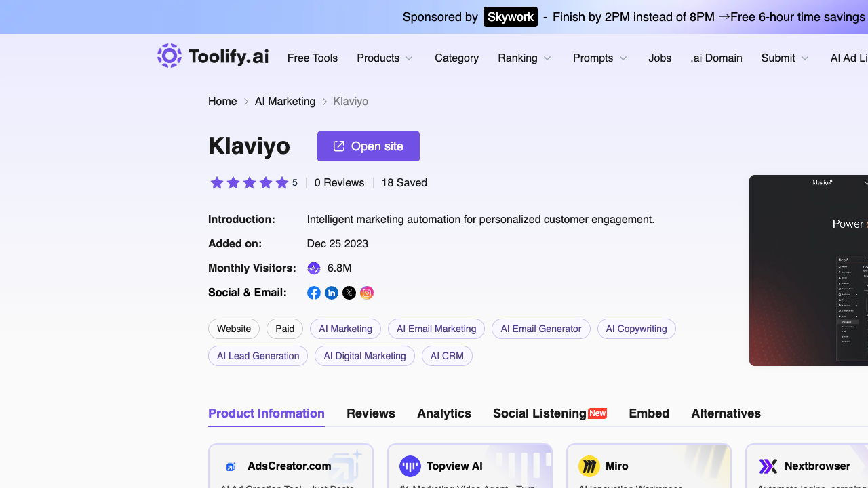Click the Klaviyo breadcrumb text
The width and height of the screenshot is (868, 488).
[x=351, y=102]
